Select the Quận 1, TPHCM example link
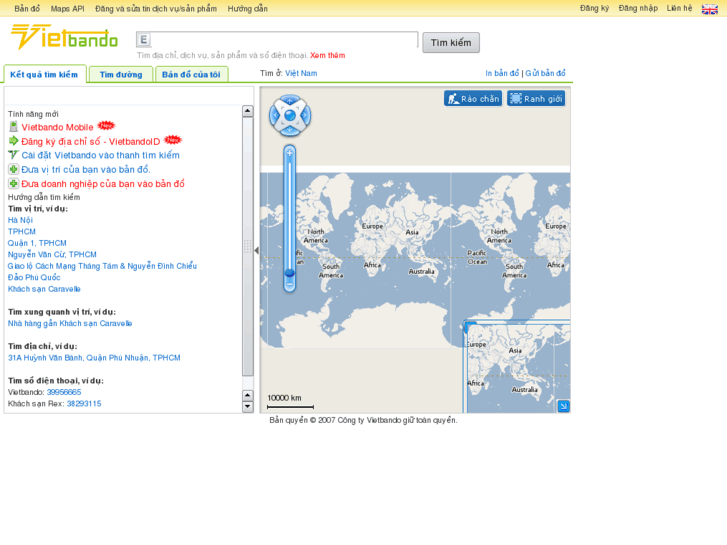 pos(37,243)
